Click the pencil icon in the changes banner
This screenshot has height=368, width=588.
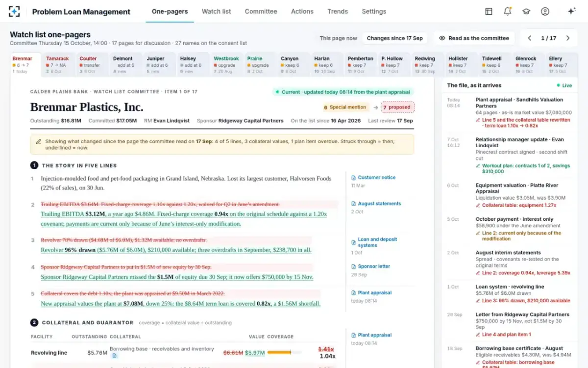point(39,141)
